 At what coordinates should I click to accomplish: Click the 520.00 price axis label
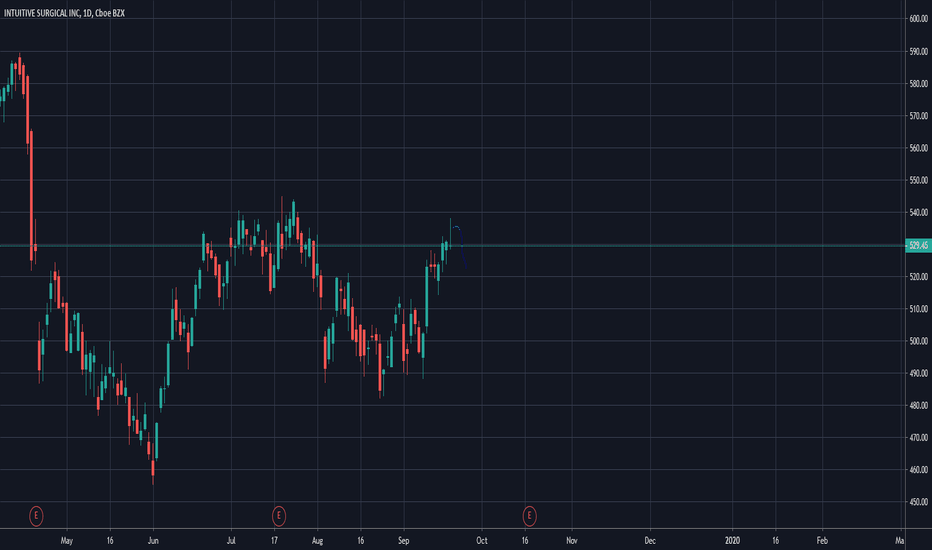coord(918,277)
